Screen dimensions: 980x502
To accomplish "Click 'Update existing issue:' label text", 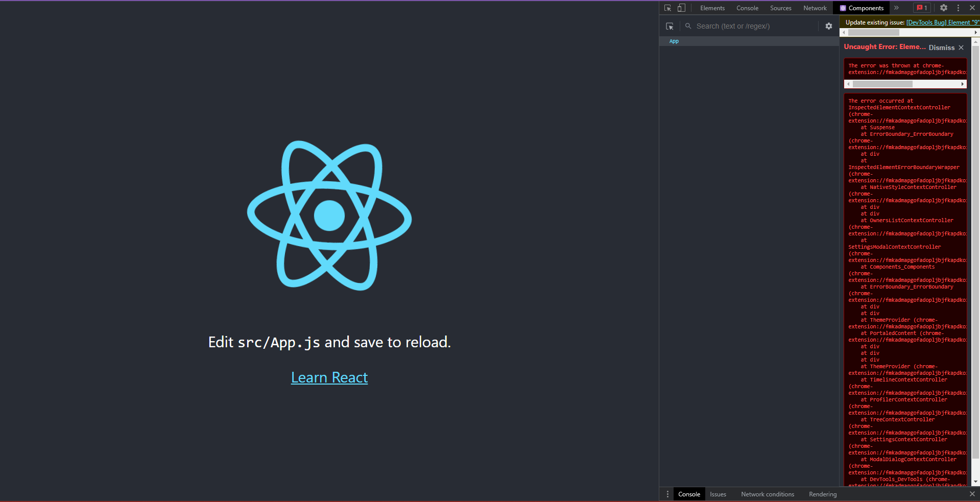I will pos(875,22).
